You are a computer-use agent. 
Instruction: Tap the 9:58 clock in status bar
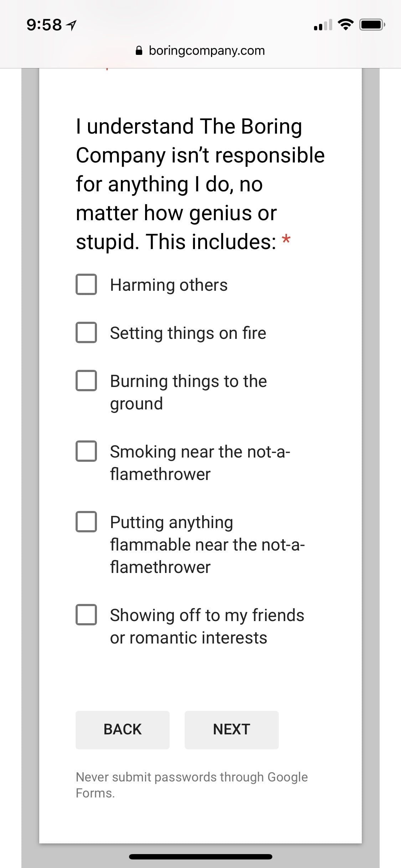(x=44, y=25)
